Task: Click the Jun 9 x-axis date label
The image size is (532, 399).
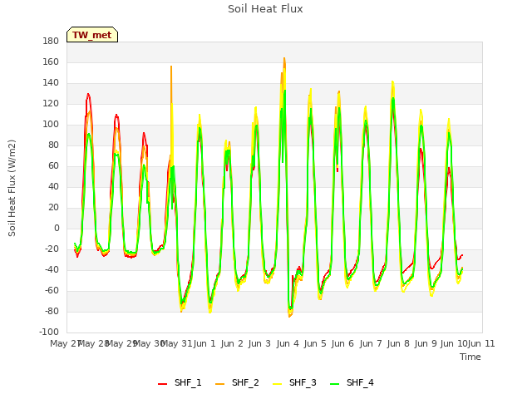Action: coord(426,343)
